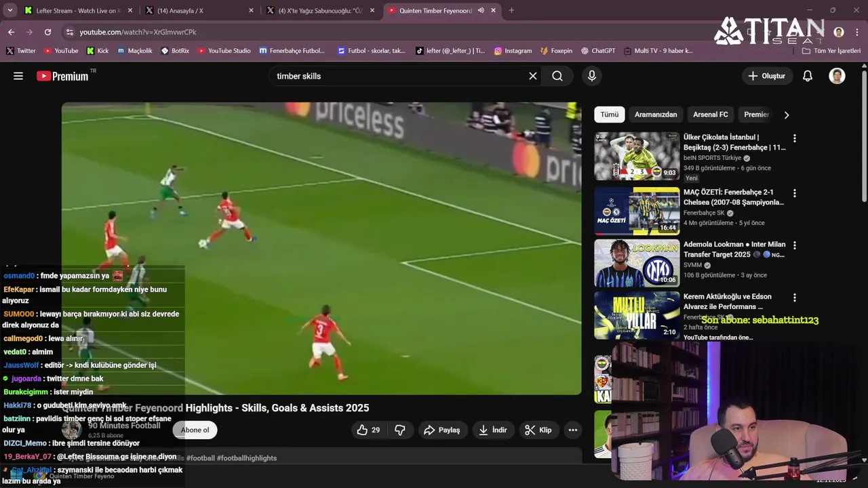Screen dimensions: 868x488
Task: Open Twitter bookmark
Action: point(20,51)
